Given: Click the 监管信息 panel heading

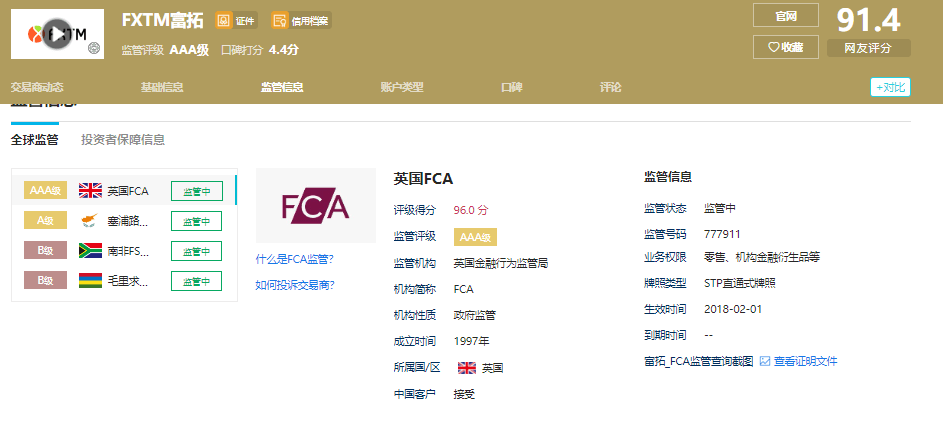Looking at the screenshot, I should (x=668, y=177).
